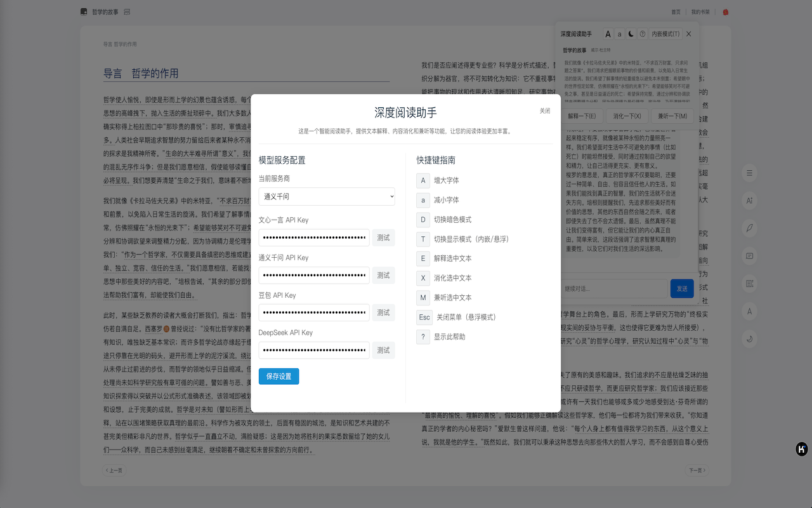Click 测试 next to 通义千问 API Key
Screen dimensions: 812x508
(384, 276)
